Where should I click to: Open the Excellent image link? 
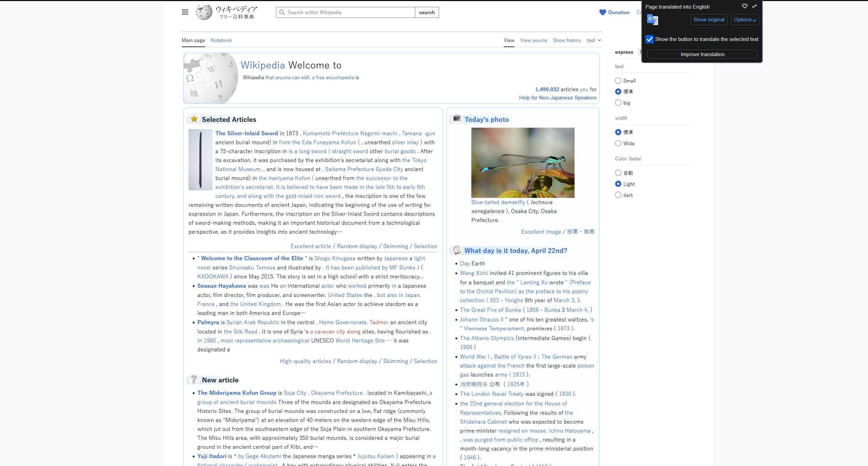click(x=541, y=232)
